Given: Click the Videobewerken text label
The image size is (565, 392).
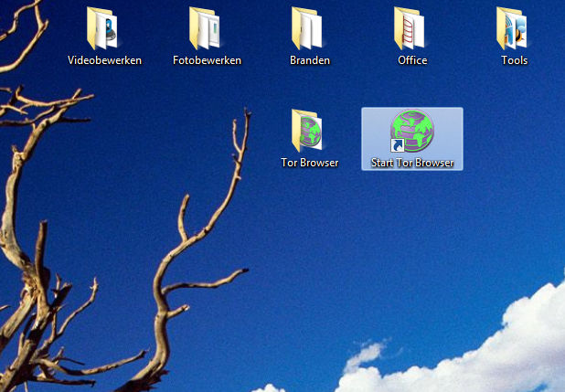Looking at the screenshot, I should point(104,61).
